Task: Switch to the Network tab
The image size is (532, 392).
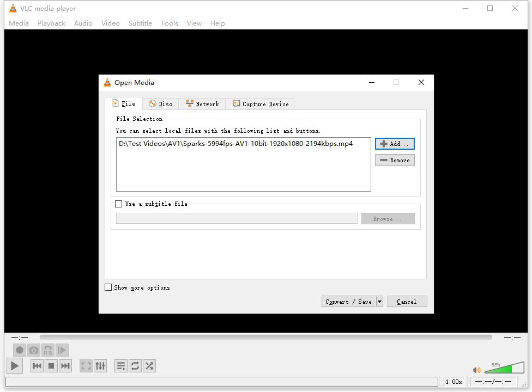Action: coord(202,104)
